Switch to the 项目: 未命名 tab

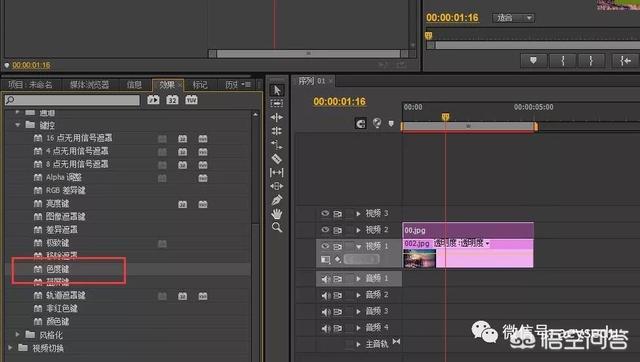[x=30, y=84]
